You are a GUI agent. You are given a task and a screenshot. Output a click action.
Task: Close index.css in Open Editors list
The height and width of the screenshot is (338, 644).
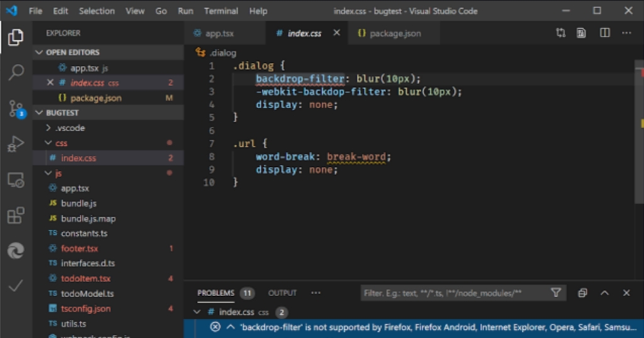(50, 82)
